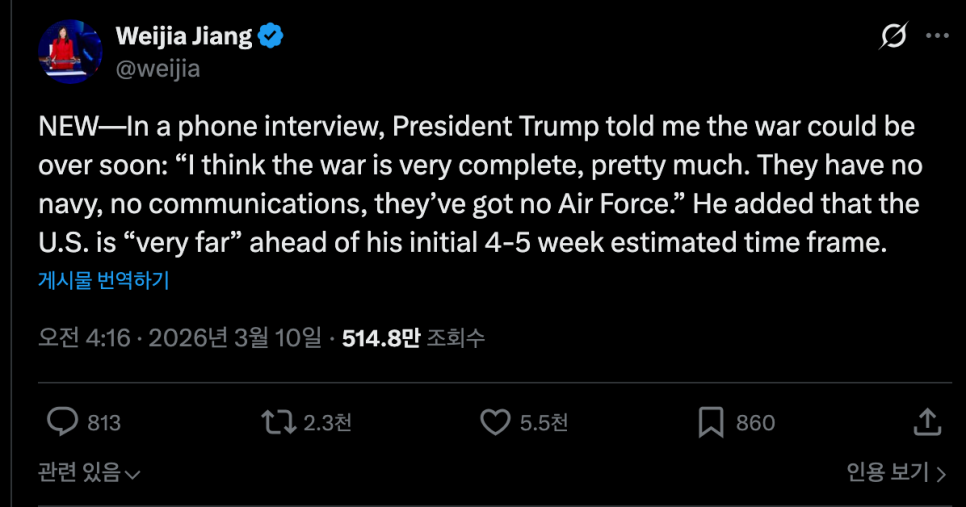Click the 514.8만 조회수 view count
966x507 pixels.
413,338
